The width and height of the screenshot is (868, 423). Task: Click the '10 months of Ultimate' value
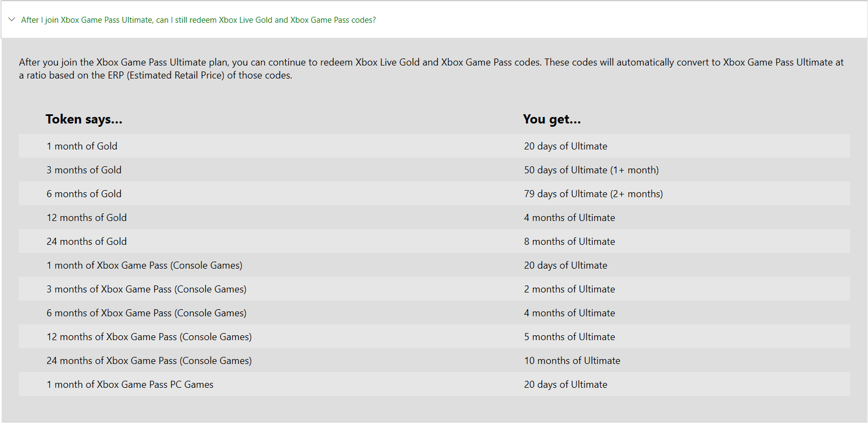coord(572,361)
